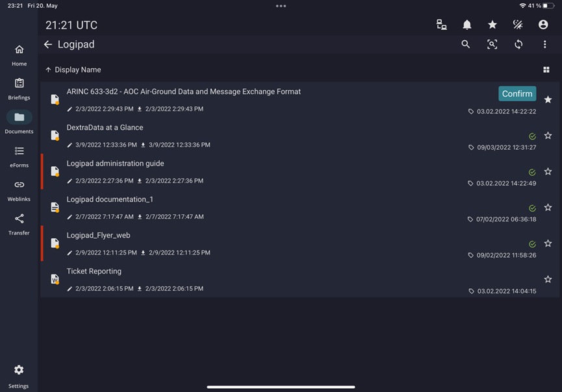Open the eForms sidebar item
562x392 pixels.
19,157
